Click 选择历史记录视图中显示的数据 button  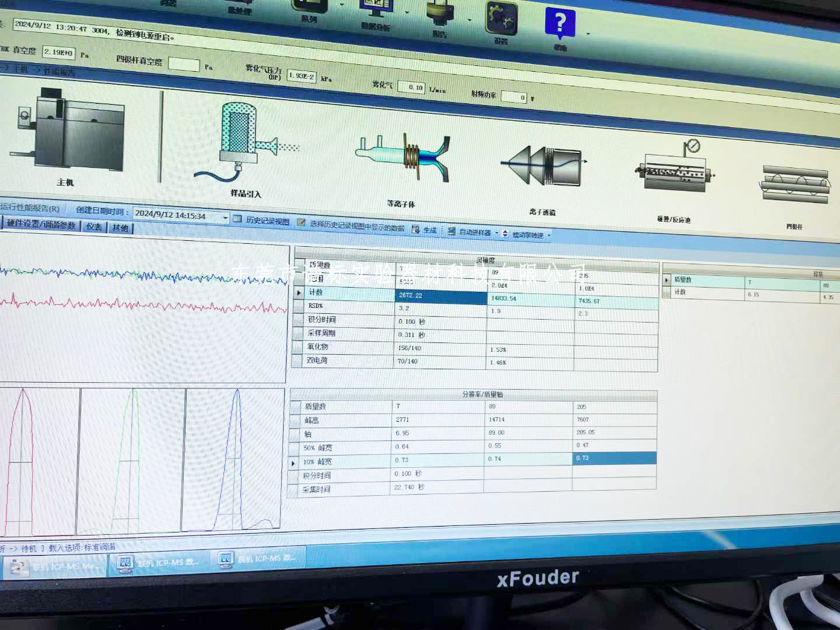click(351, 226)
